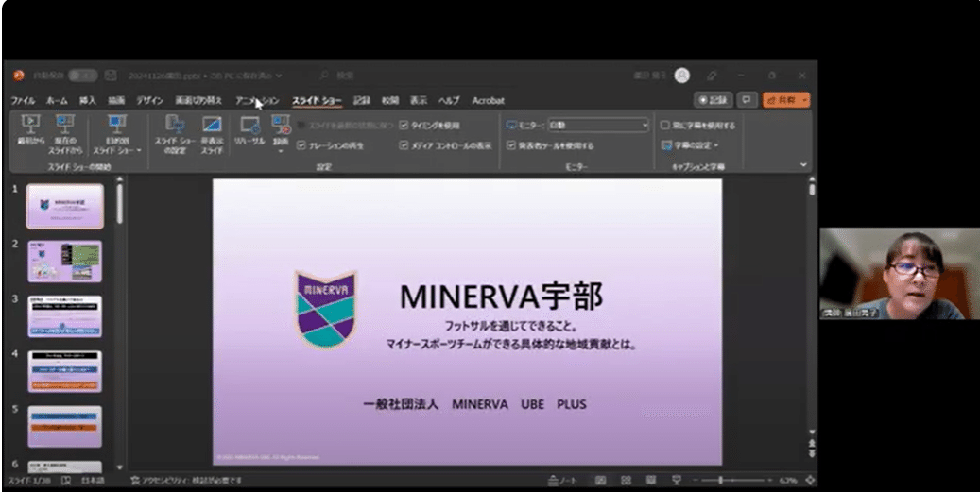The height and width of the screenshot is (492, 980).
Task: Click the pen/designer icon in title bar
Action: [x=712, y=76]
